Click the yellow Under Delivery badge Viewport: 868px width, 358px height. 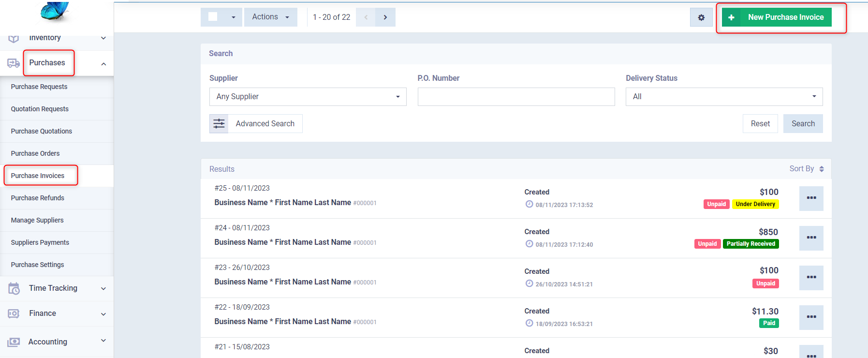click(x=755, y=204)
